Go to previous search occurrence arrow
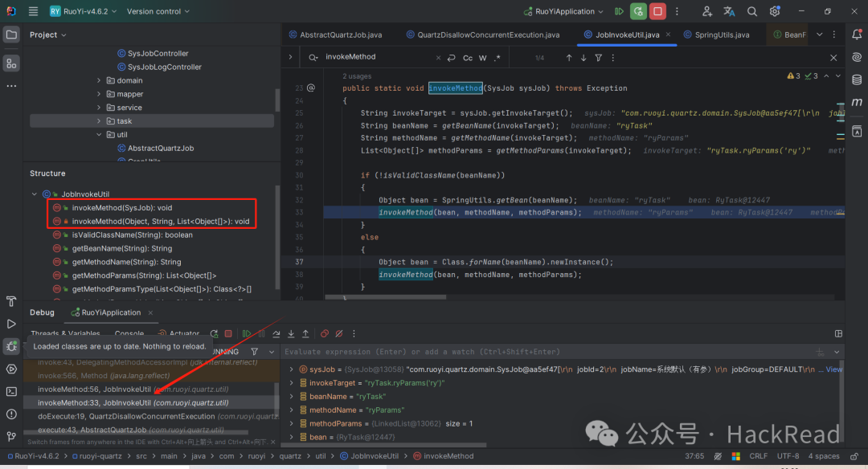Image resolution: width=868 pixels, height=469 pixels. (569, 58)
